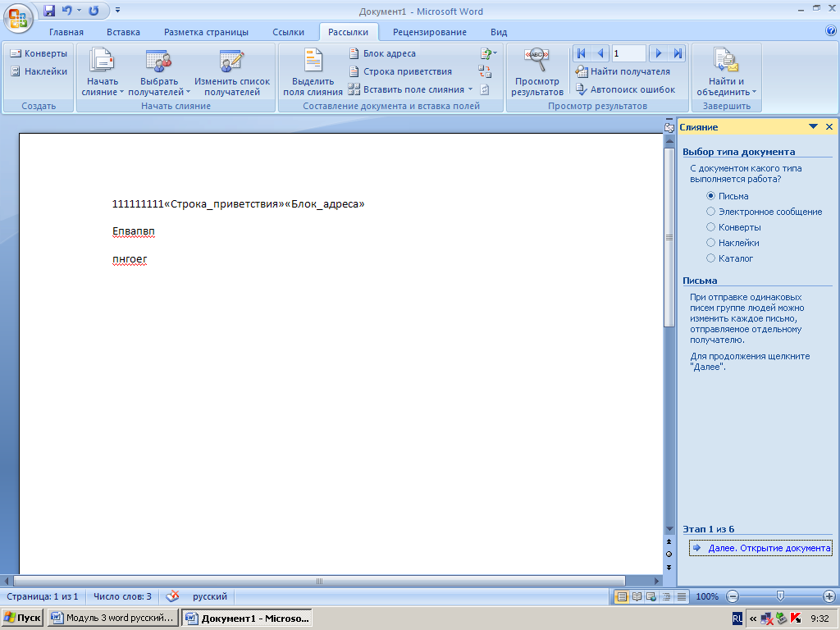
Task: Click Выбрать получателей icon
Action: tap(158, 61)
